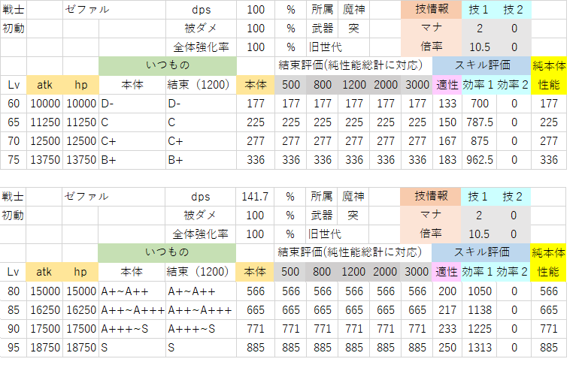Click the Lv 65 cell

click(x=14, y=122)
